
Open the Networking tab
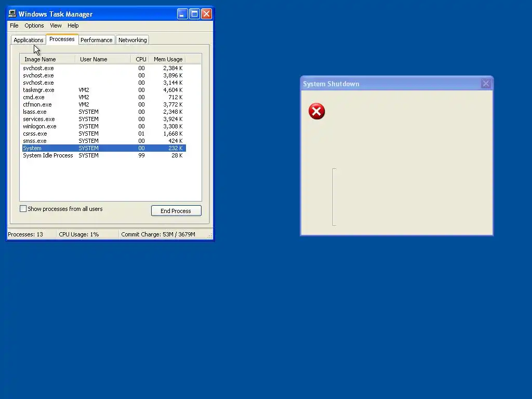click(132, 40)
